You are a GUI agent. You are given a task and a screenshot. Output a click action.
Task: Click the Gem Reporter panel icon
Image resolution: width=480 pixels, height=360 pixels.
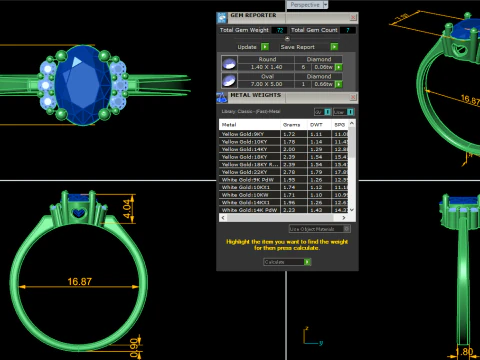[x=222, y=18]
